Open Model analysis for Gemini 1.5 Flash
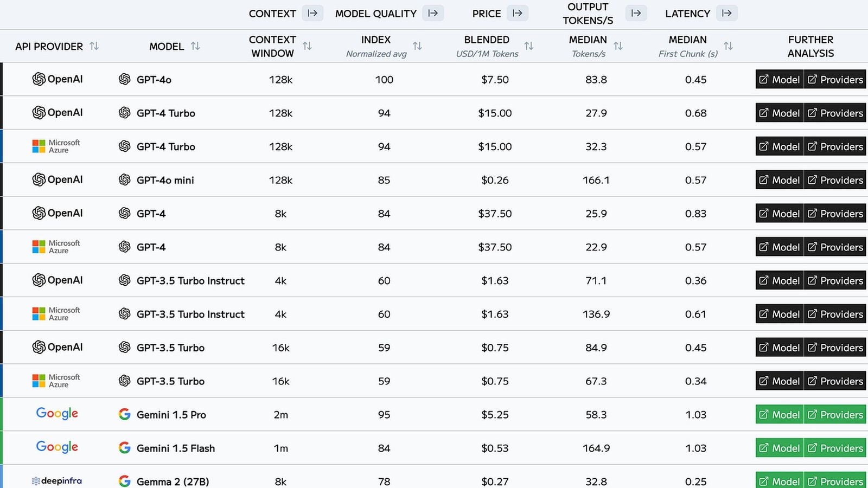 (779, 448)
